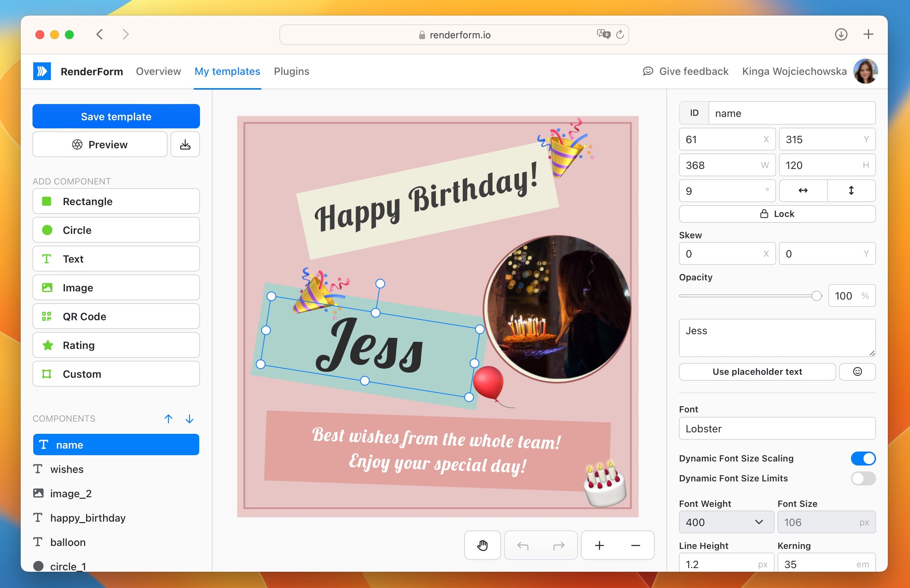Enable Dynamic Font Size Limits

tap(863, 478)
